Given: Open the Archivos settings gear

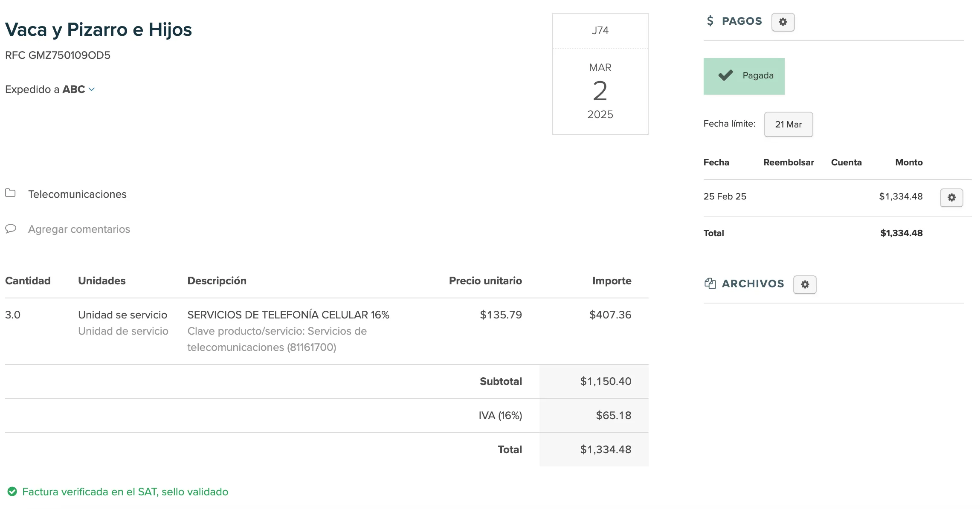Looking at the screenshot, I should 804,284.
